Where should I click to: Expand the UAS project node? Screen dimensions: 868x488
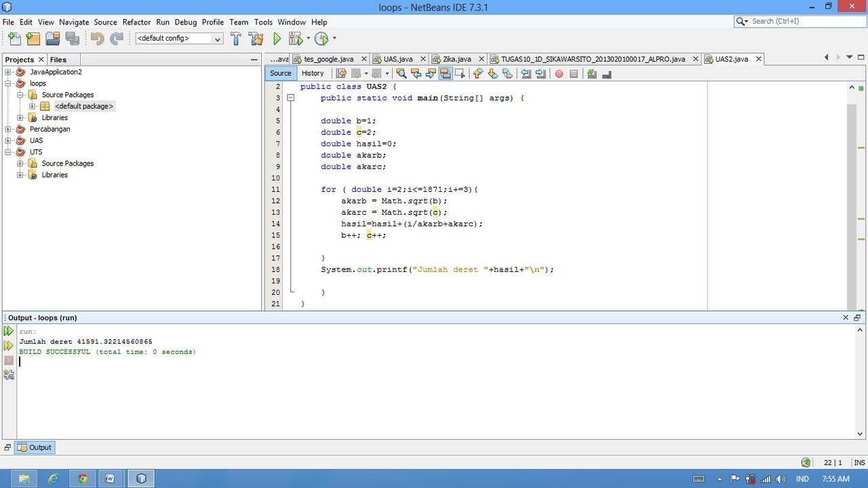pyautogui.click(x=8, y=140)
